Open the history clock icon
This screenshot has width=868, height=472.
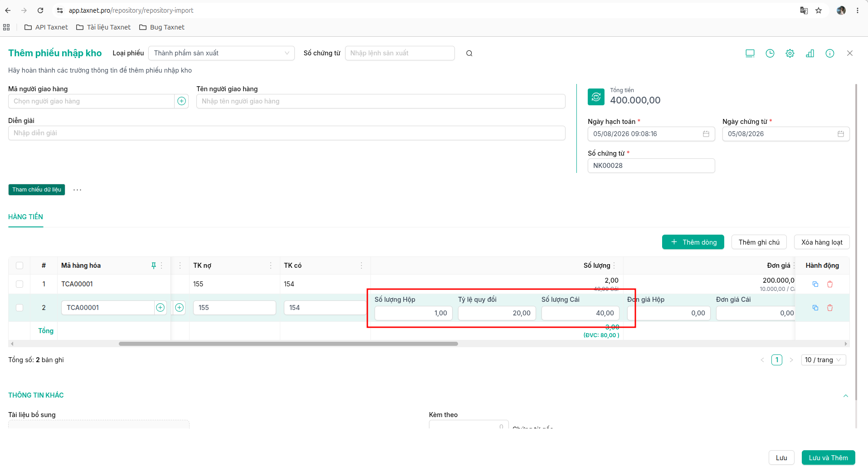pos(770,54)
